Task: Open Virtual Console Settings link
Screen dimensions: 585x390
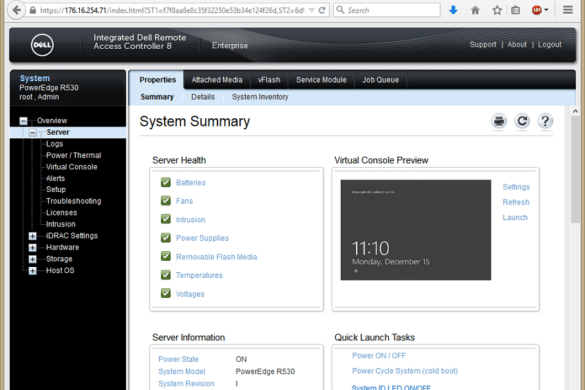Action: click(x=516, y=187)
